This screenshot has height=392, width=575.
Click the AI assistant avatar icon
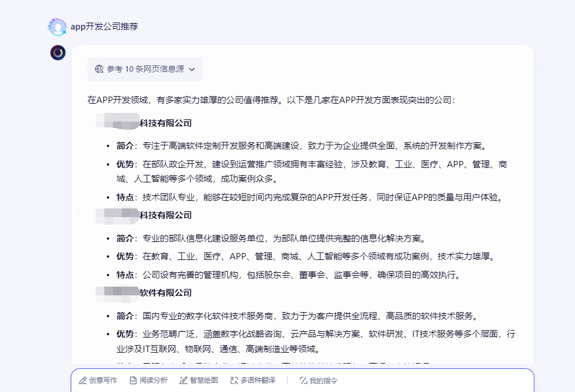pos(58,53)
